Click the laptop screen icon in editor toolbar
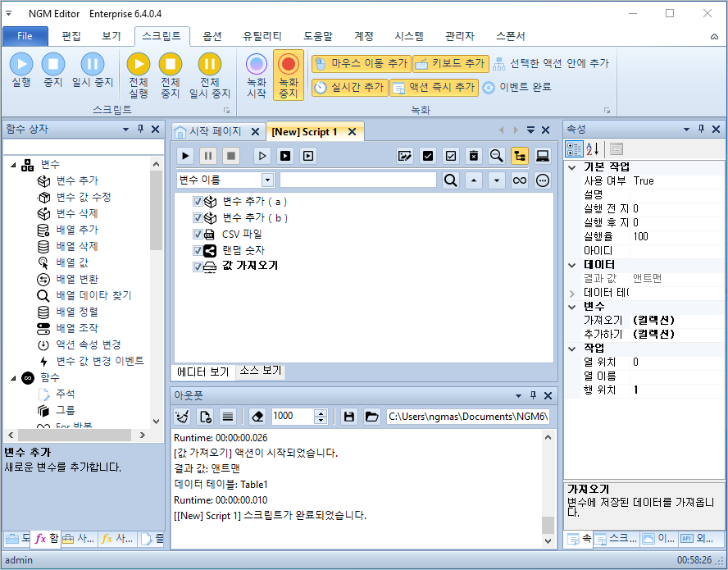The image size is (728, 570). point(542,156)
